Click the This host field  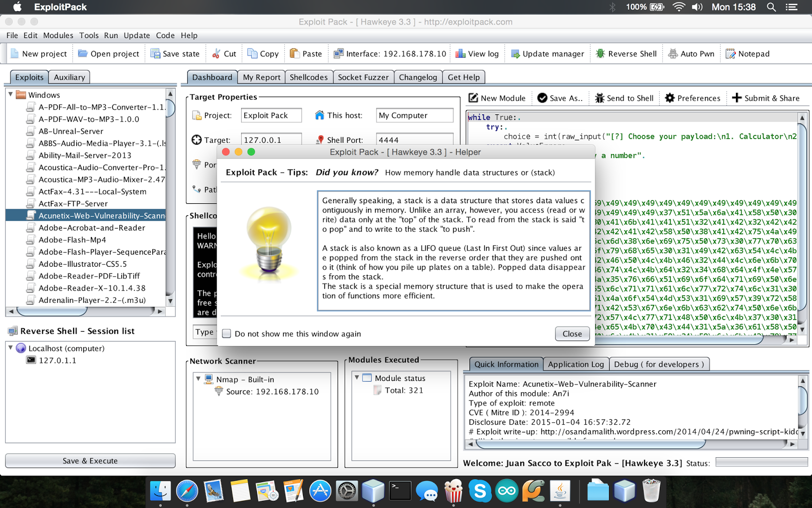pyautogui.click(x=415, y=115)
